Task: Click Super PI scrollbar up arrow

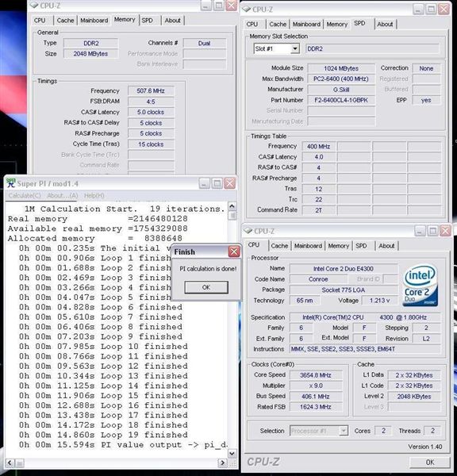Action: coord(232,207)
